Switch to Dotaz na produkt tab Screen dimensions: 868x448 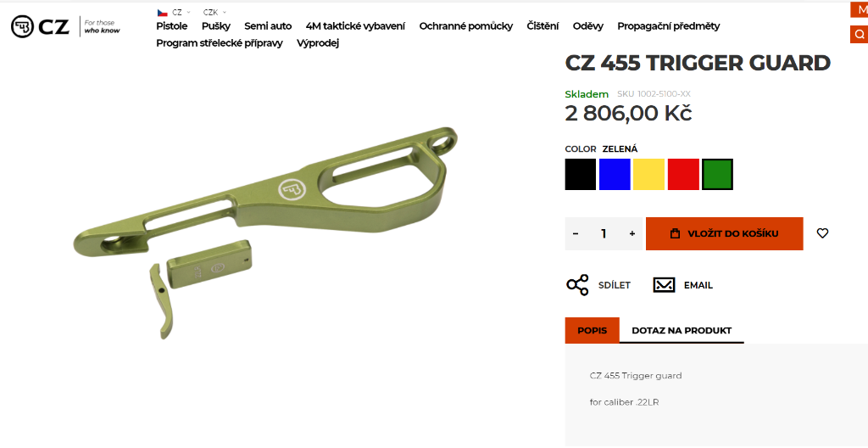pyautogui.click(x=682, y=330)
